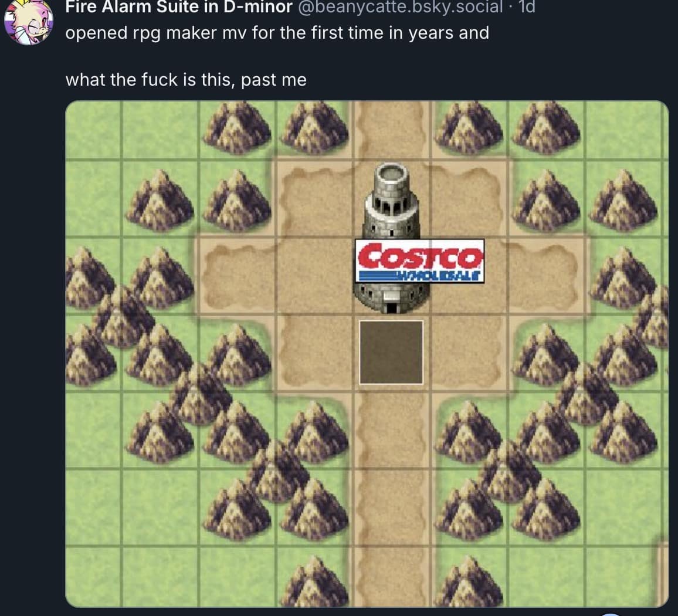
Task: Click the red COSTCO lettering
Action: point(419,256)
